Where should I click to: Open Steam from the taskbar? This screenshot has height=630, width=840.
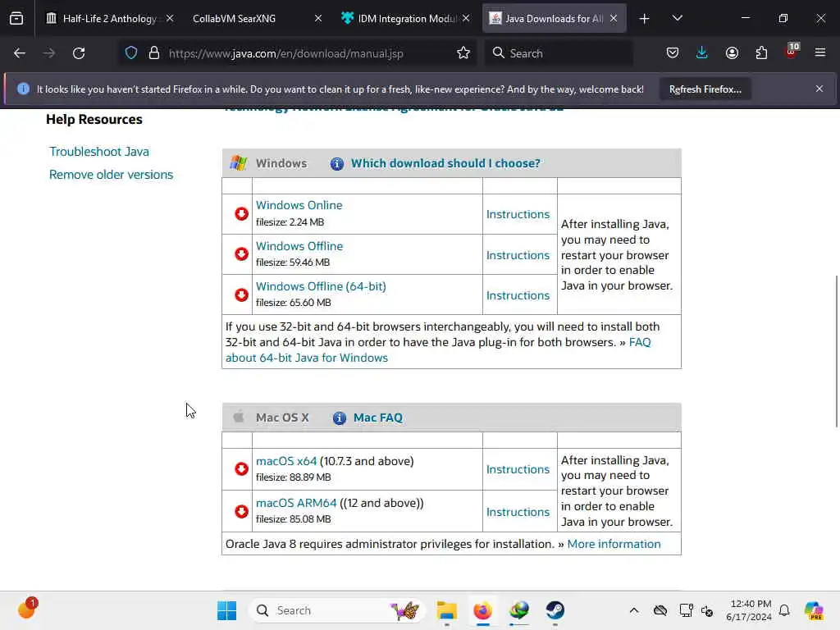tap(555, 610)
